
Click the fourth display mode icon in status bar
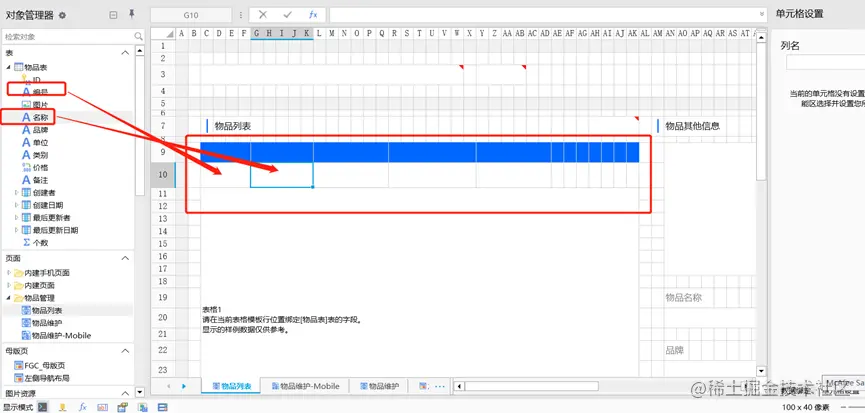point(103,407)
